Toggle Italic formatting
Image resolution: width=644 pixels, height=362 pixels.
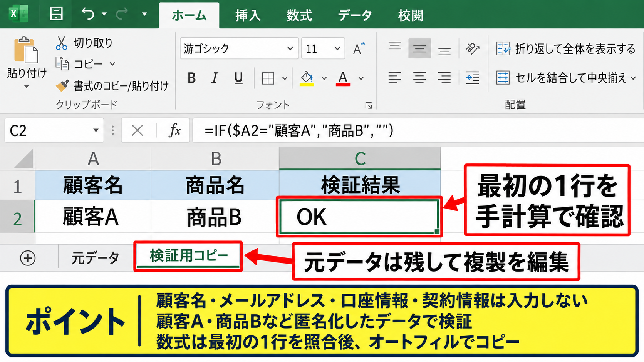(x=215, y=78)
